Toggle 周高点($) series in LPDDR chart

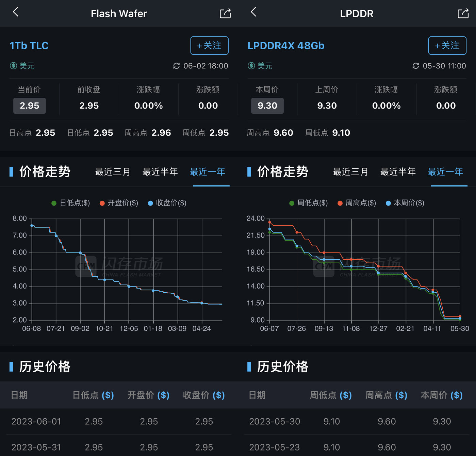click(357, 203)
